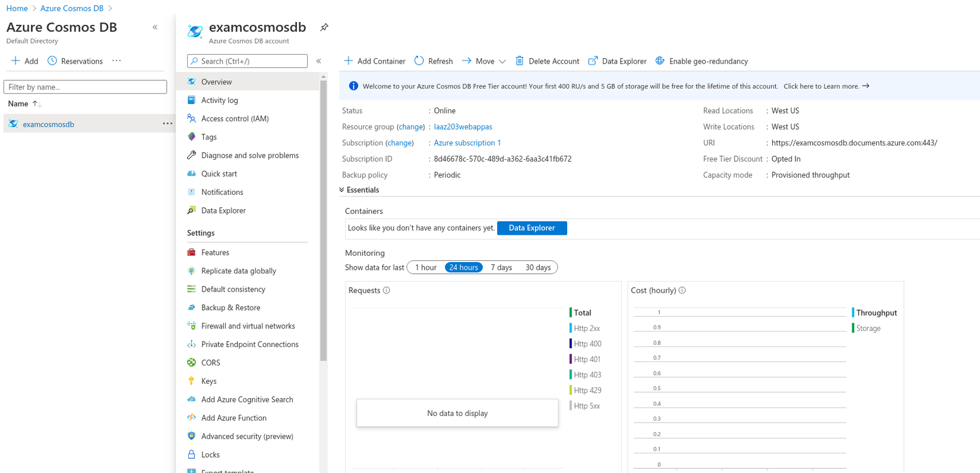
Task: Open the Locks settings item
Action: (210, 455)
